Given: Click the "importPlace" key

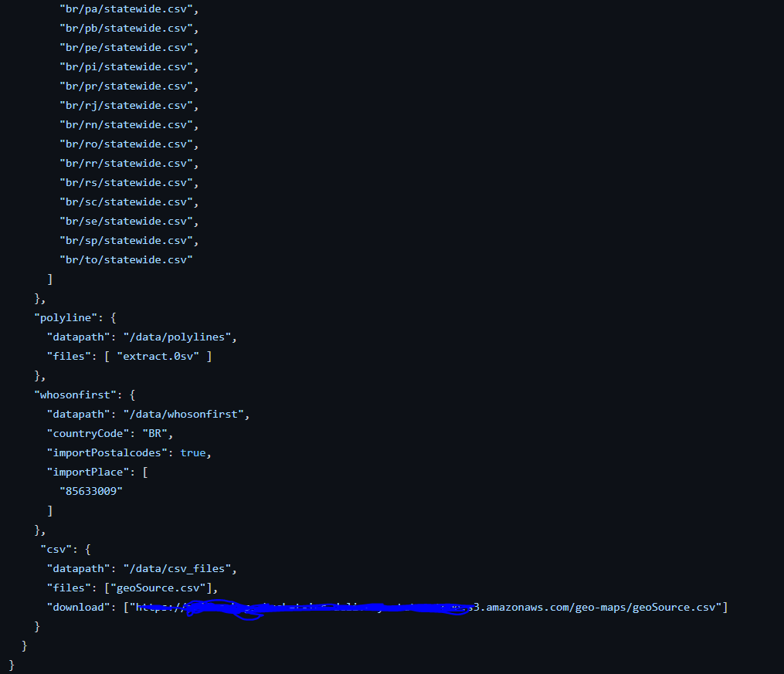Looking at the screenshot, I should pos(88,472).
